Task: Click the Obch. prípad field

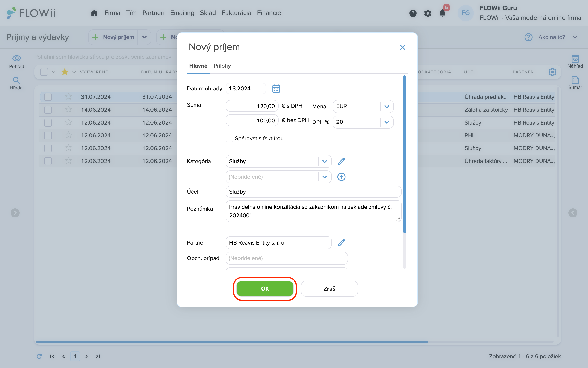Action: (x=287, y=258)
